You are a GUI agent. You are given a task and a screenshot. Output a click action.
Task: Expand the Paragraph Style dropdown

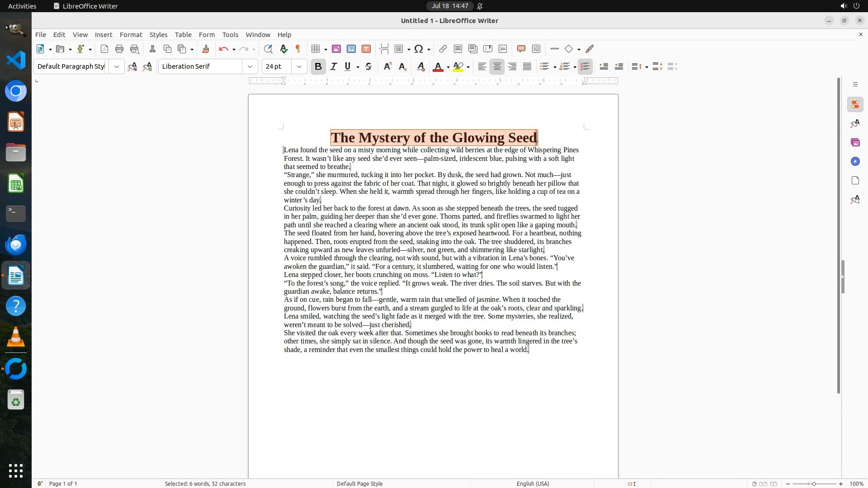click(117, 66)
